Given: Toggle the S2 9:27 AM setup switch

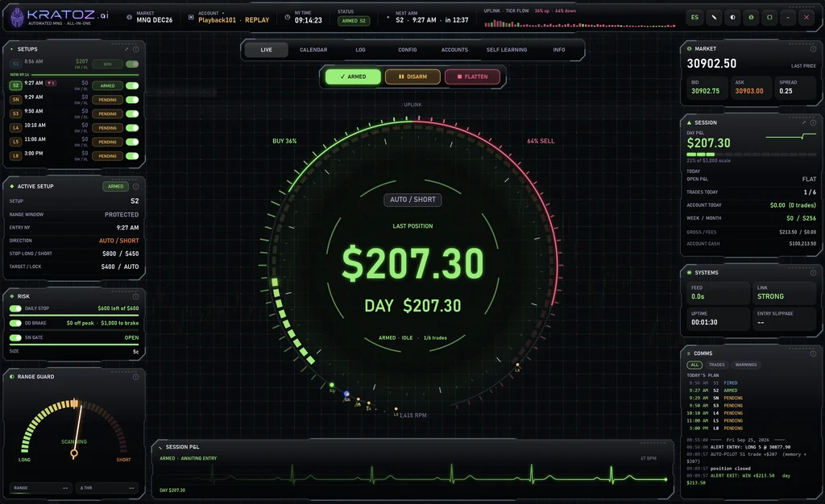Looking at the screenshot, I should 132,85.
